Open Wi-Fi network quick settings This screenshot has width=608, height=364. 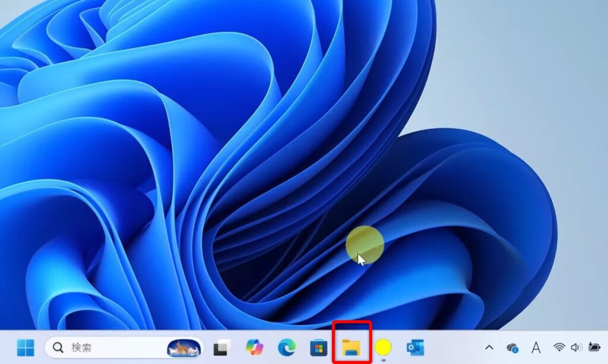tap(559, 347)
